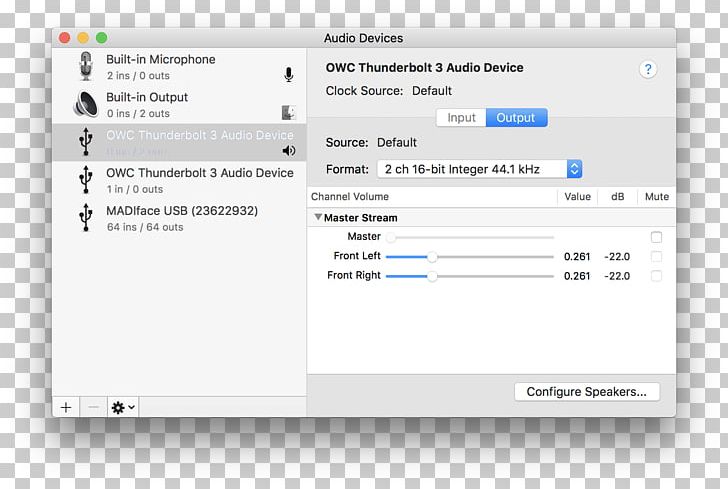Minimize the Audio Devices window
The height and width of the screenshot is (489, 728).
pyautogui.click(x=83, y=38)
